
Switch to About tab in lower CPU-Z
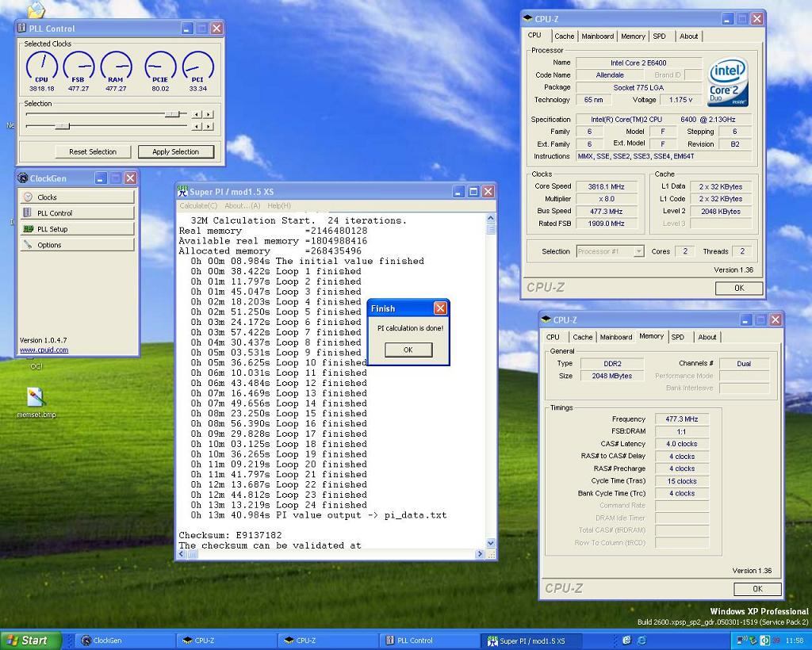707,337
